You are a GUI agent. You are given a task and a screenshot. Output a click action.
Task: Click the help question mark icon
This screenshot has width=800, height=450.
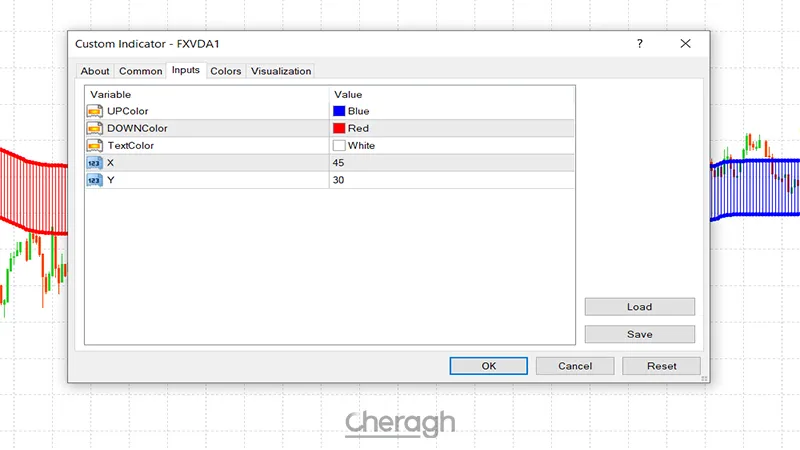pyautogui.click(x=638, y=45)
